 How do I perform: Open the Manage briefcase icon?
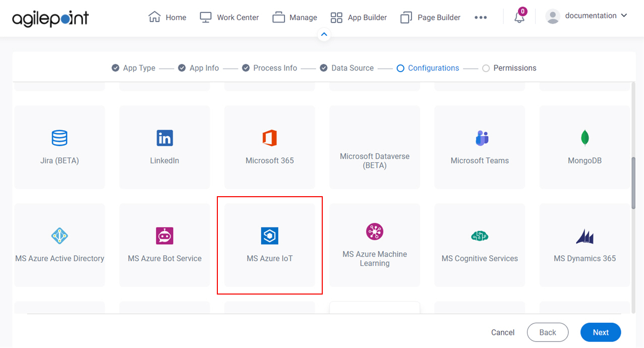point(278,18)
